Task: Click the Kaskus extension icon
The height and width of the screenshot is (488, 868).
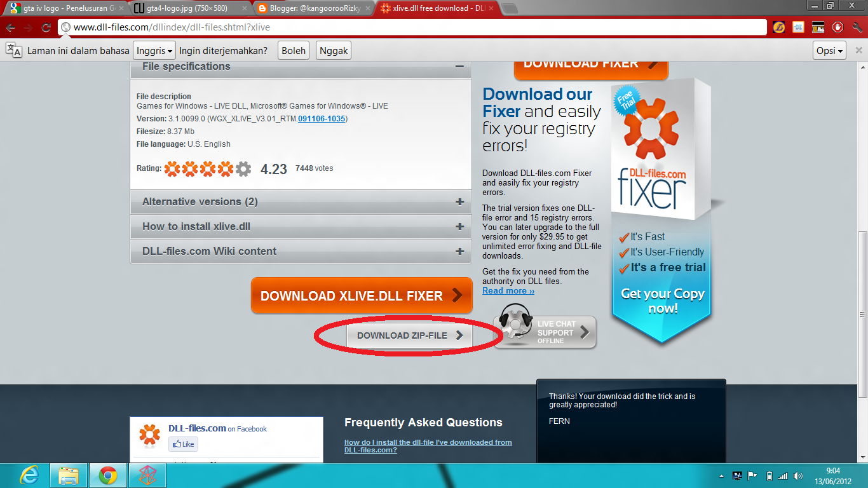Action: pos(798,27)
